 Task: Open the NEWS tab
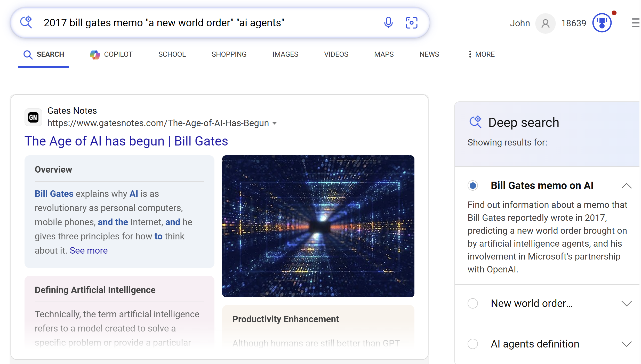pos(429,54)
